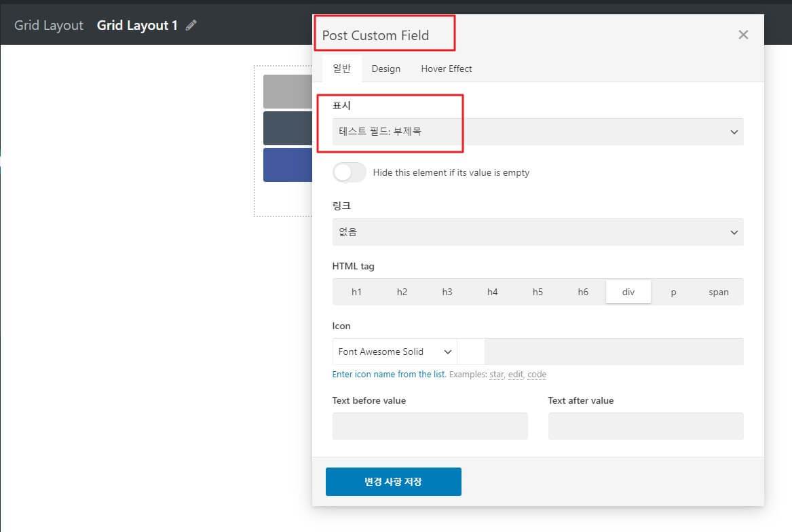Click the code example icon name
The image size is (792, 532).
[x=537, y=375]
